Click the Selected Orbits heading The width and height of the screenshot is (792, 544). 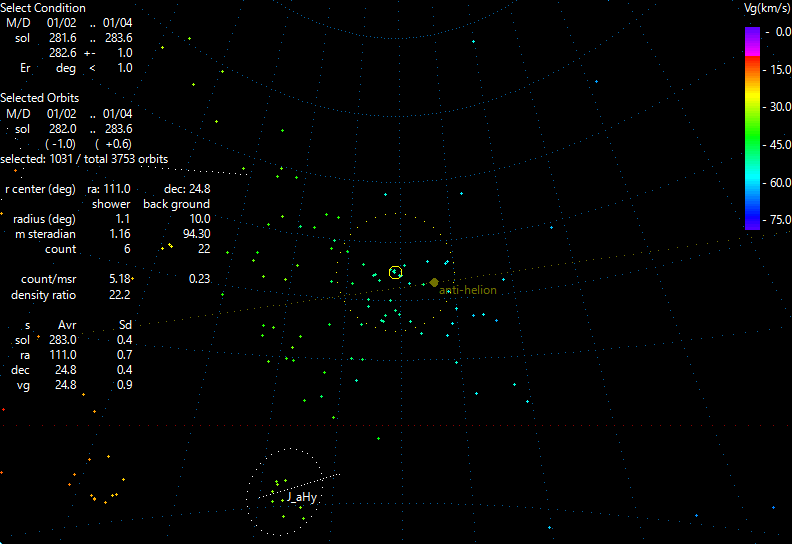point(39,98)
